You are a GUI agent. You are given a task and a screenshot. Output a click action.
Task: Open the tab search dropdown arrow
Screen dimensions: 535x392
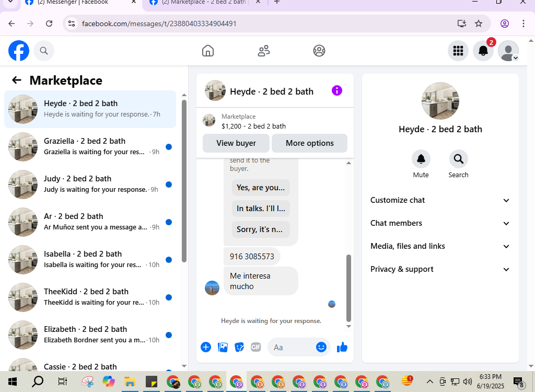10,2
